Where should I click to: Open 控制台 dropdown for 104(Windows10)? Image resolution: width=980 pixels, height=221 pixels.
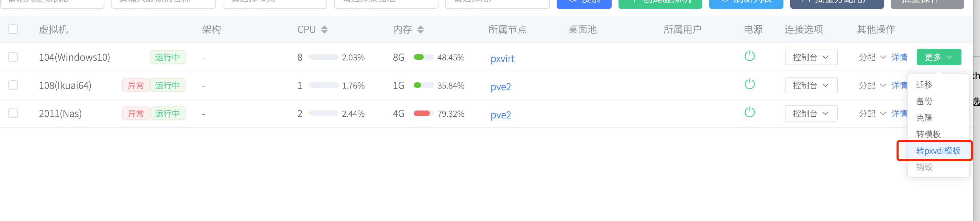pyautogui.click(x=811, y=57)
